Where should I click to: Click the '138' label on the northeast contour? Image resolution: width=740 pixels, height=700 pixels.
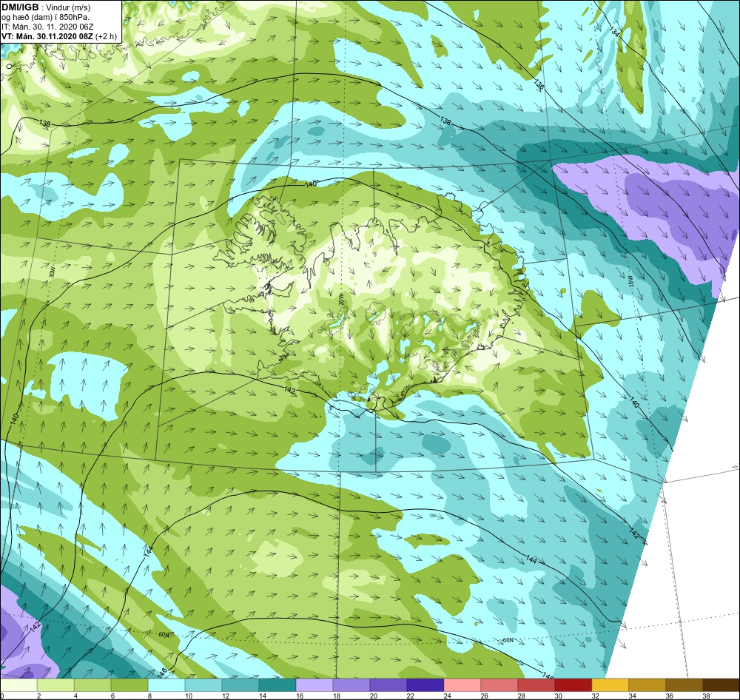[445, 121]
